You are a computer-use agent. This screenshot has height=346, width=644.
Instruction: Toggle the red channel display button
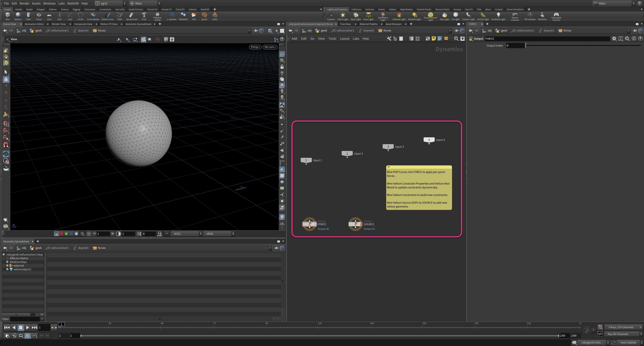(x=61, y=234)
